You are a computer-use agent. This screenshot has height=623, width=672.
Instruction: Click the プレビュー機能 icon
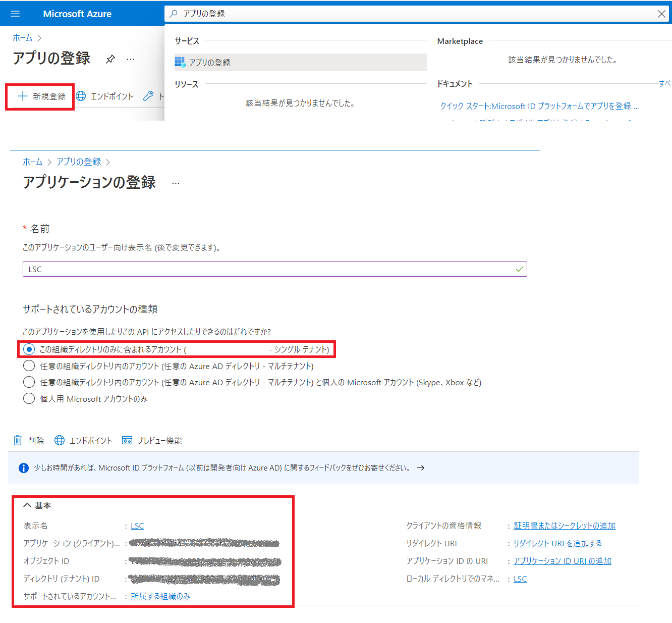tap(127, 440)
